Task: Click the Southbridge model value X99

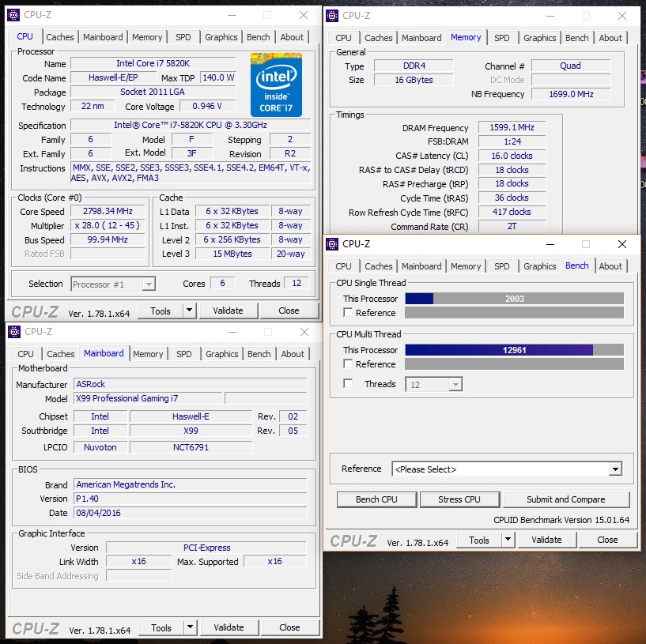Action: (x=191, y=431)
